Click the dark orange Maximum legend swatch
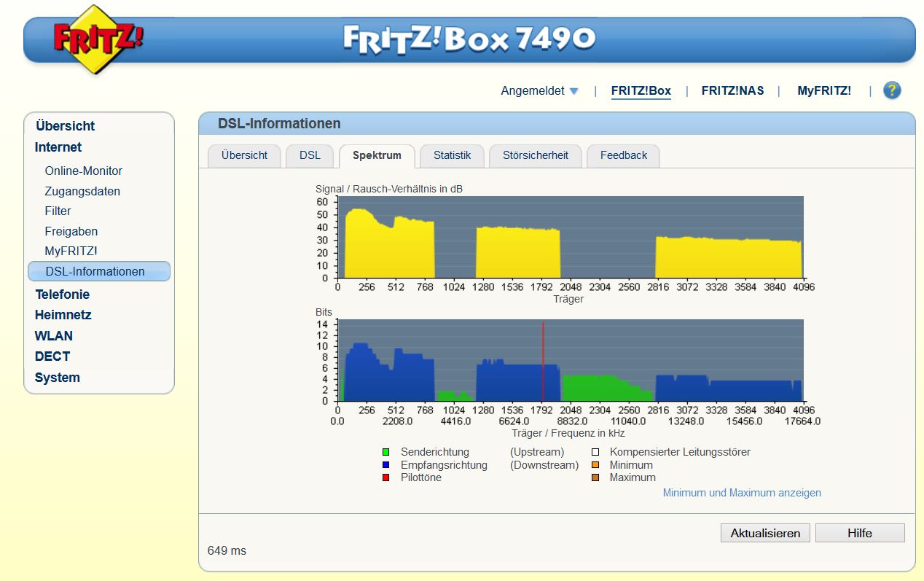 (595, 477)
